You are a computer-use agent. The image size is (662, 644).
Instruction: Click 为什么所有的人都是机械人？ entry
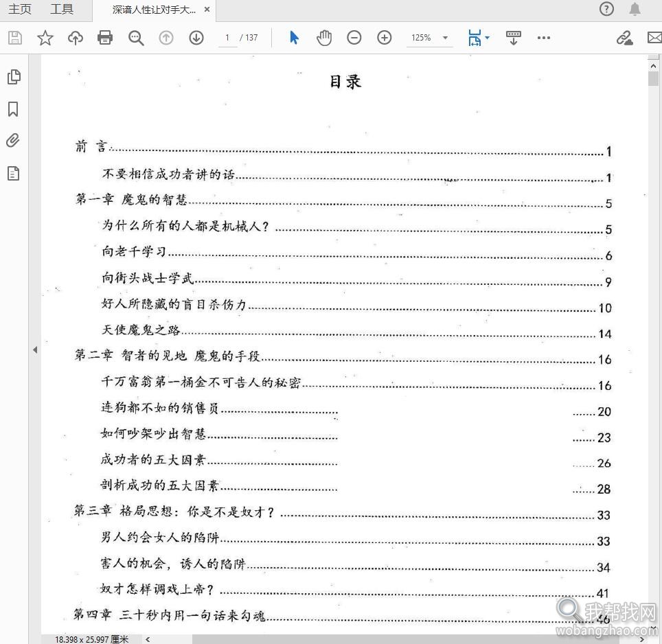[357, 227]
